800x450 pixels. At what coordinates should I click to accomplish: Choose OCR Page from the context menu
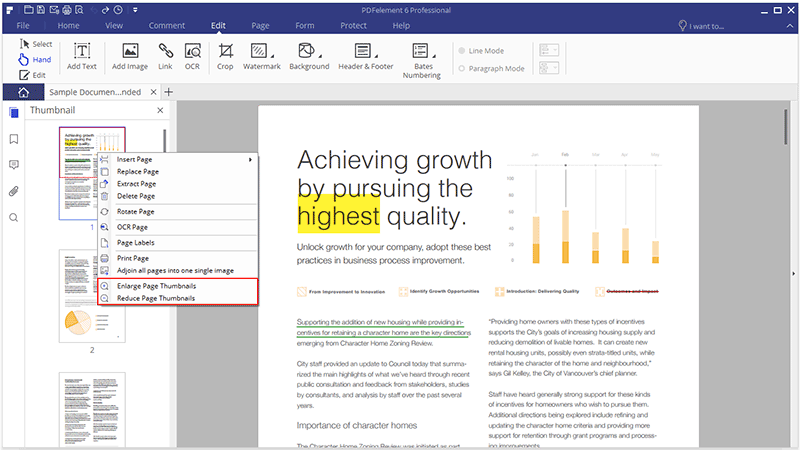coord(178,227)
